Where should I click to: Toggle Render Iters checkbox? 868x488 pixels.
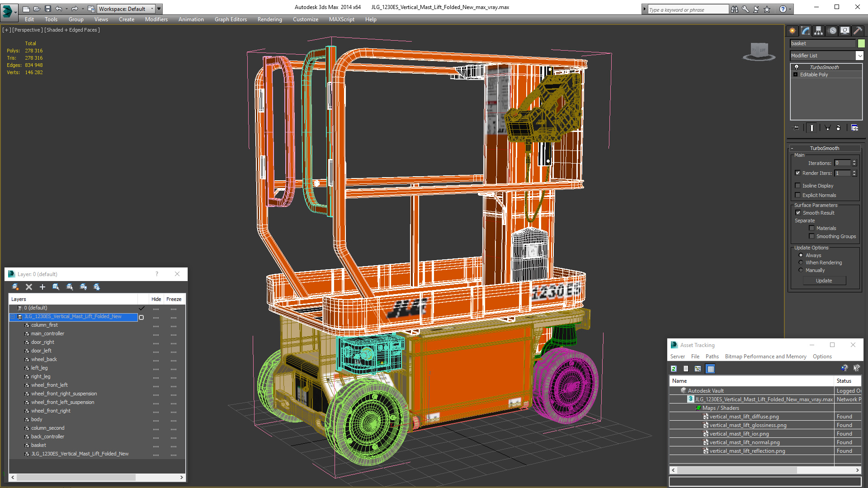click(x=798, y=173)
